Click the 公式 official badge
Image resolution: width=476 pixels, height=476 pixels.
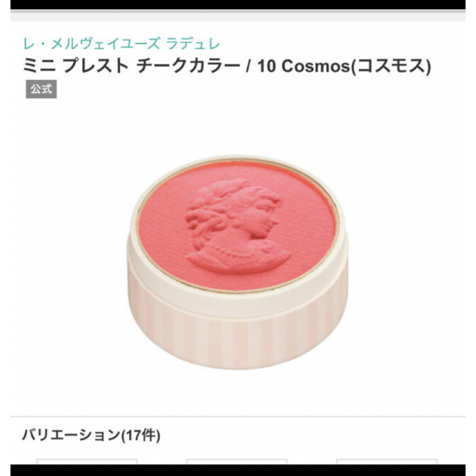pos(41,89)
